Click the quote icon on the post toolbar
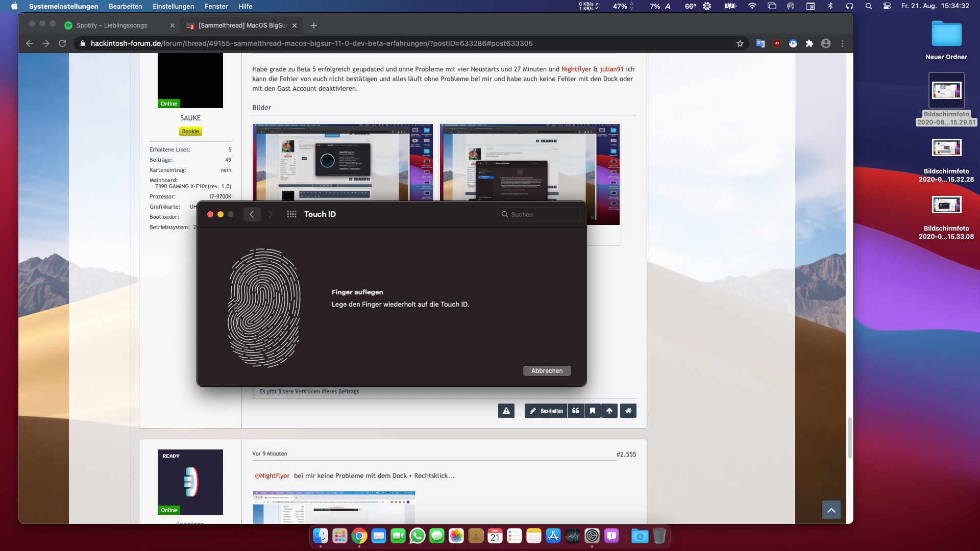 [576, 411]
